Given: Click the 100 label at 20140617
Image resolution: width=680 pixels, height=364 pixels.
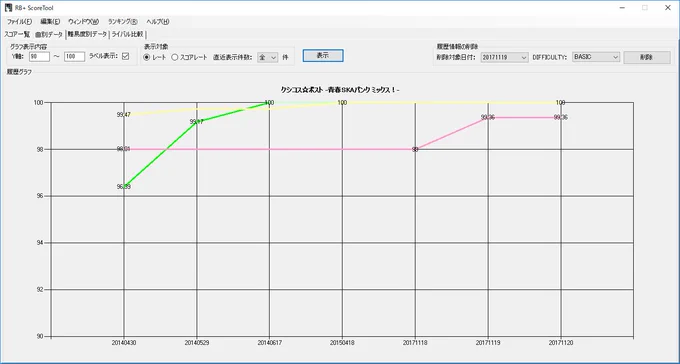Looking at the screenshot, I should pyautogui.click(x=269, y=103).
